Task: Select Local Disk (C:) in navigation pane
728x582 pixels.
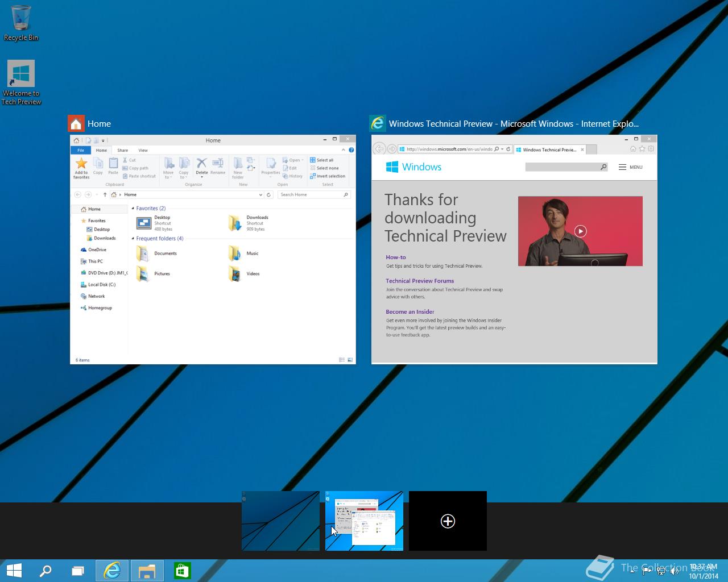Action: coord(98,285)
